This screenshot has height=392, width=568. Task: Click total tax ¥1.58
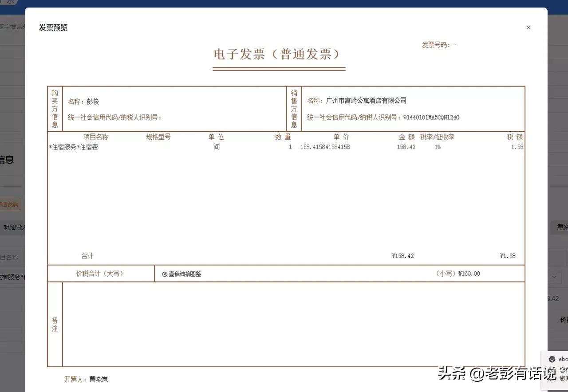tap(508, 256)
